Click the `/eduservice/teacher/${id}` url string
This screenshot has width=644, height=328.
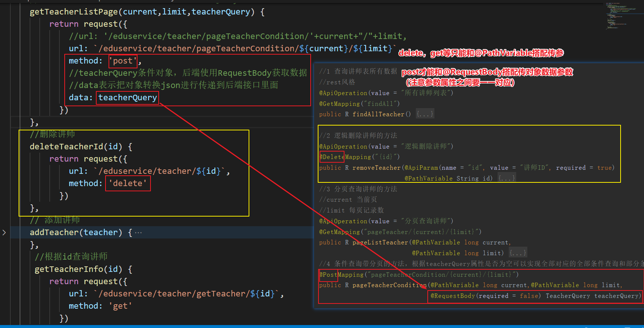click(x=159, y=171)
